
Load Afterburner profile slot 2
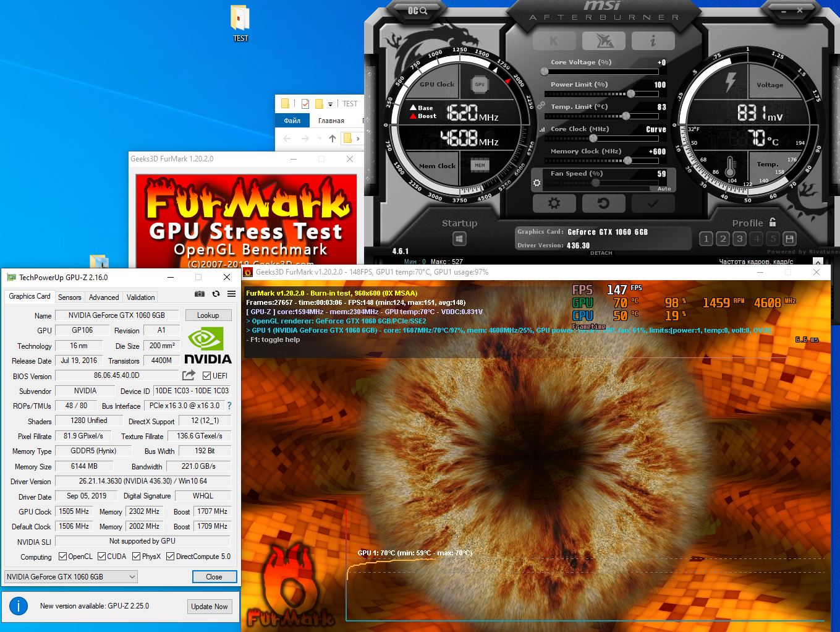pyautogui.click(x=723, y=239)
